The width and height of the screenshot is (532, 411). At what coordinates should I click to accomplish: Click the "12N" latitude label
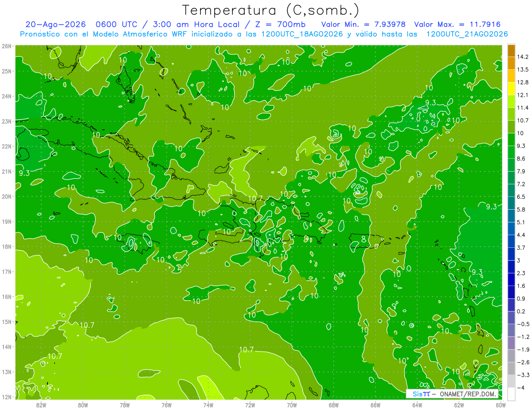coord(7,397)
